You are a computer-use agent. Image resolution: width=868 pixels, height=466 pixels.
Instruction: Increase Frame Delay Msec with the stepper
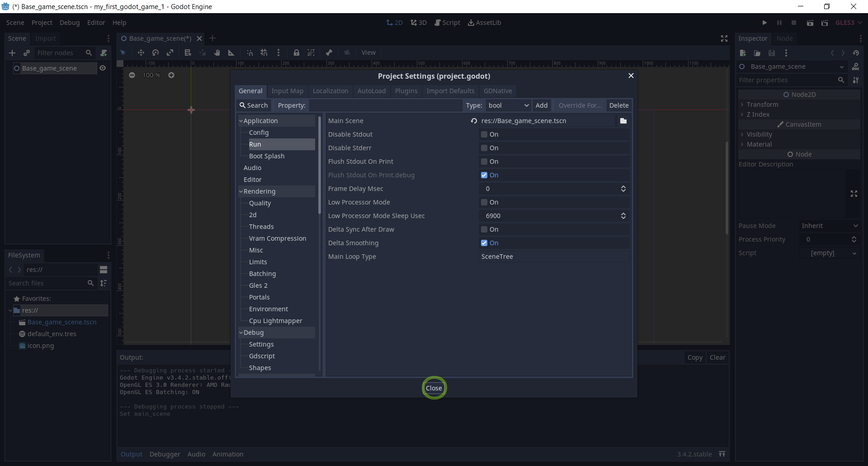tap(623, 189)
